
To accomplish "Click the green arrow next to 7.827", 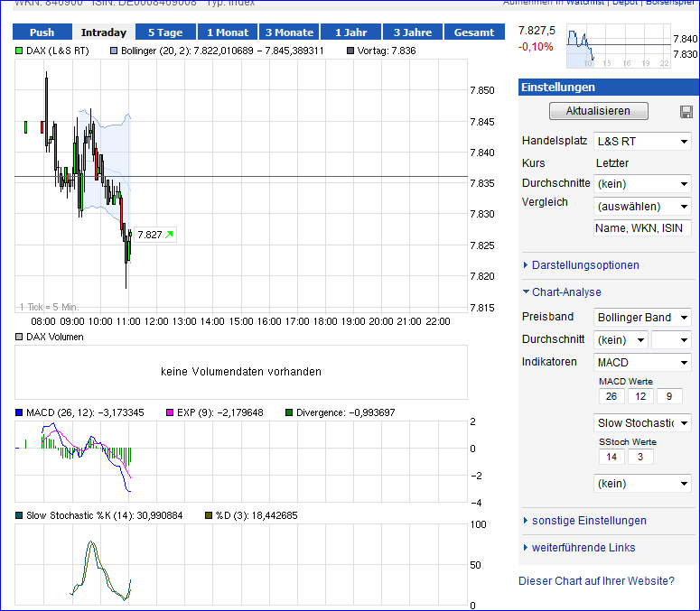I will [169, 235].
